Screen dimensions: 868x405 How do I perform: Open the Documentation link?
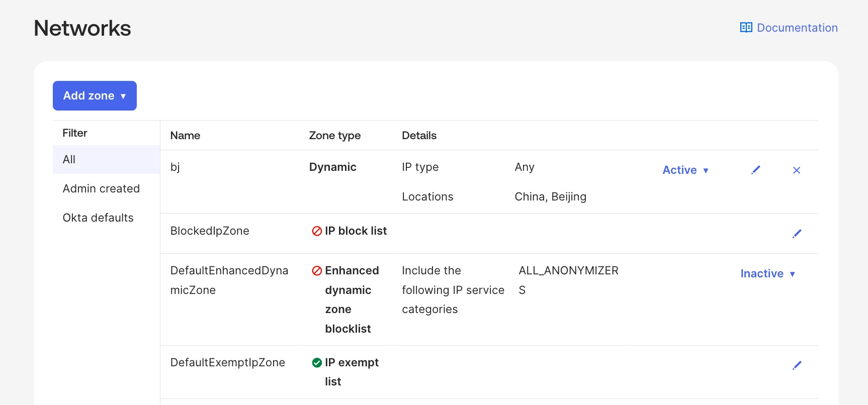coord(789,28)
